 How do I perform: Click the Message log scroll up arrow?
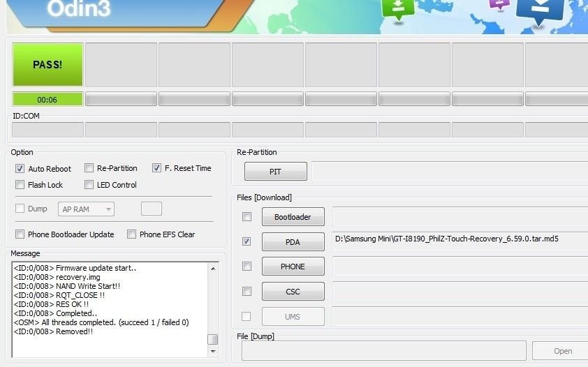213,269
